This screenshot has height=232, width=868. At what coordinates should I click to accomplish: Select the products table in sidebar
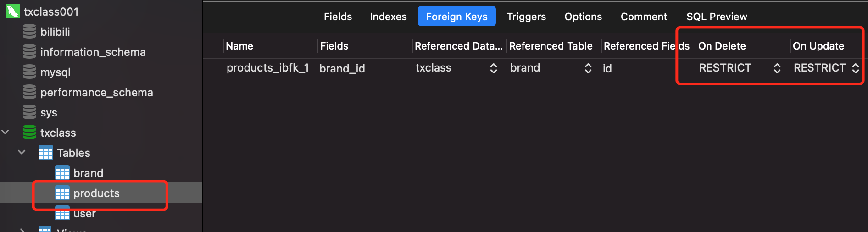tap(96, 193)
